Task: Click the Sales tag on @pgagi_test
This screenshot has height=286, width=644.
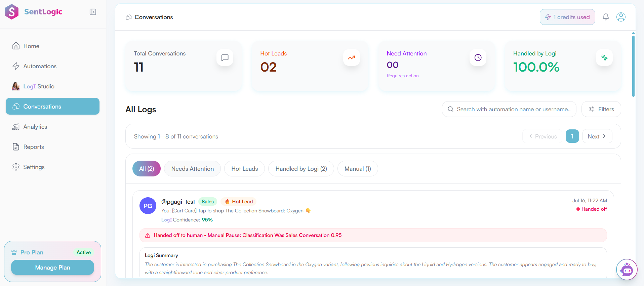Action: point(208,202)
